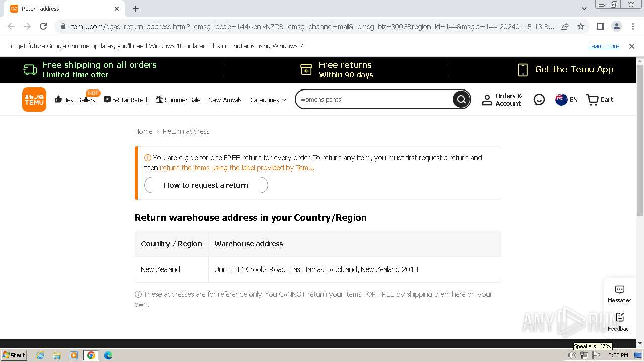Select the New Zealand table cell
This screenshot has height=362, width=644.
[172, 269]
